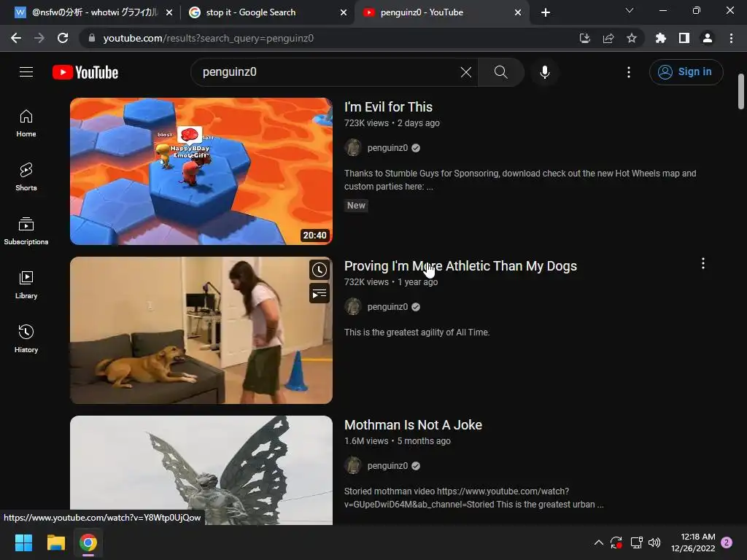Open File Explorer from taskbar

(55, 542)
